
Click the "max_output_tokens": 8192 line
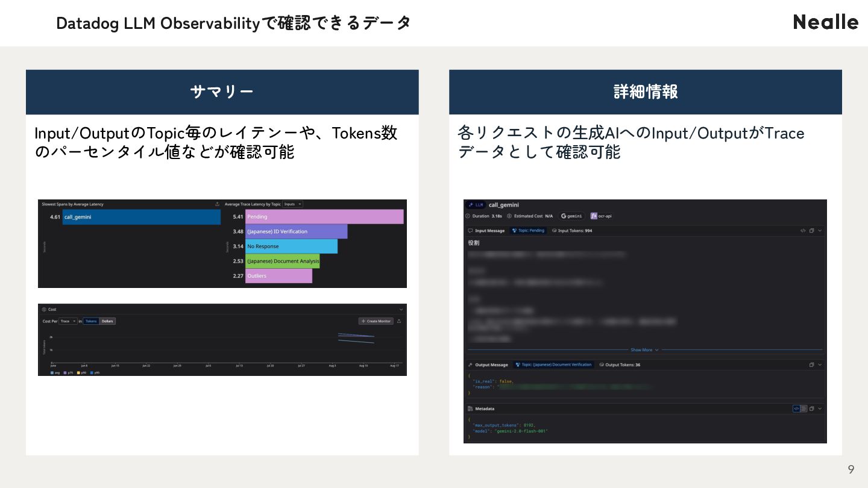coord(503,425)
